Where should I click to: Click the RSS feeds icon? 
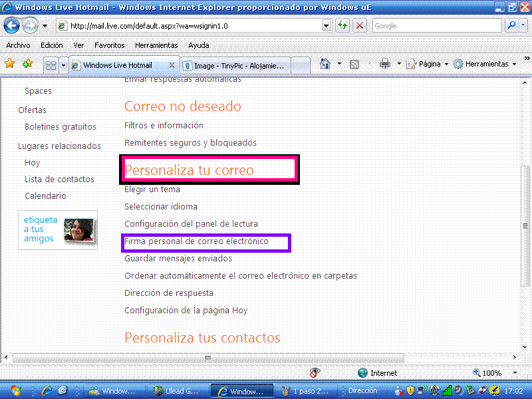(354, 64)
